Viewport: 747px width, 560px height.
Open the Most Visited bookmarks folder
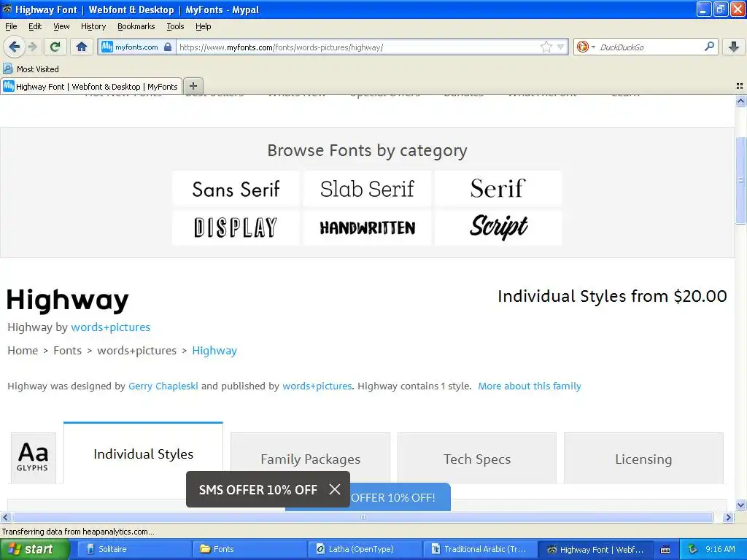coord(31,69)
